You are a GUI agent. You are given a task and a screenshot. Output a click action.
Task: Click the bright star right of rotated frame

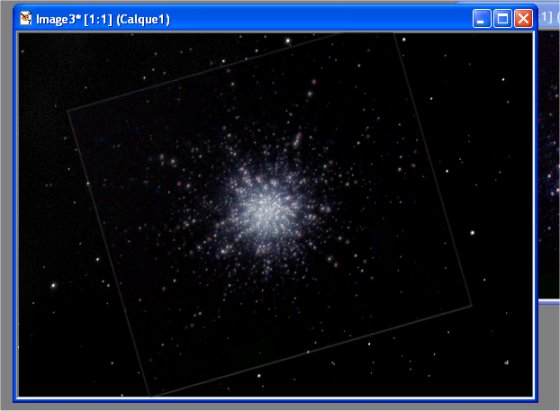[472, 233]
